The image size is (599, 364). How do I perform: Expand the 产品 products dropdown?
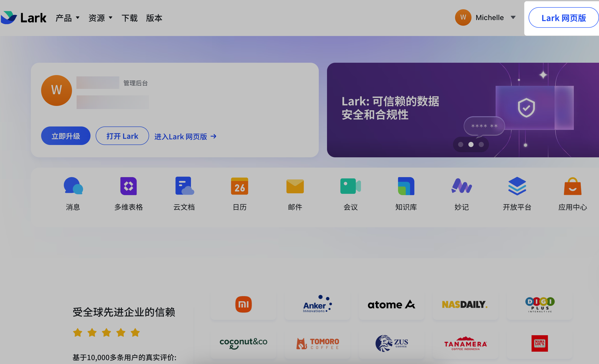[x=68, y=18]
